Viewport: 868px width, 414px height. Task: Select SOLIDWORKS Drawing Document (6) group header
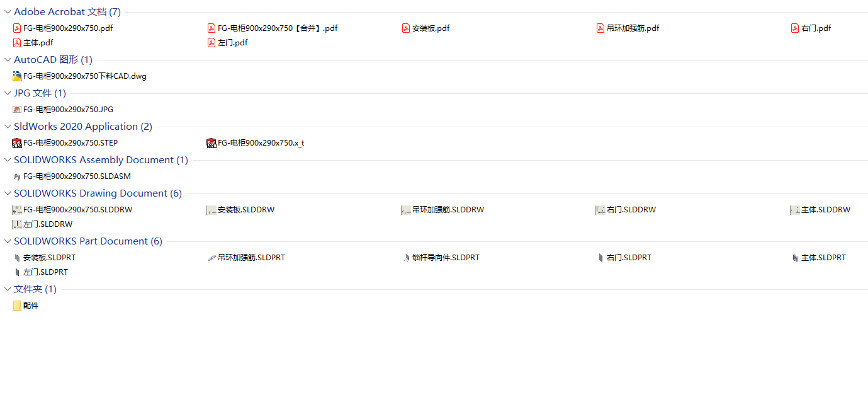(98, 193)
